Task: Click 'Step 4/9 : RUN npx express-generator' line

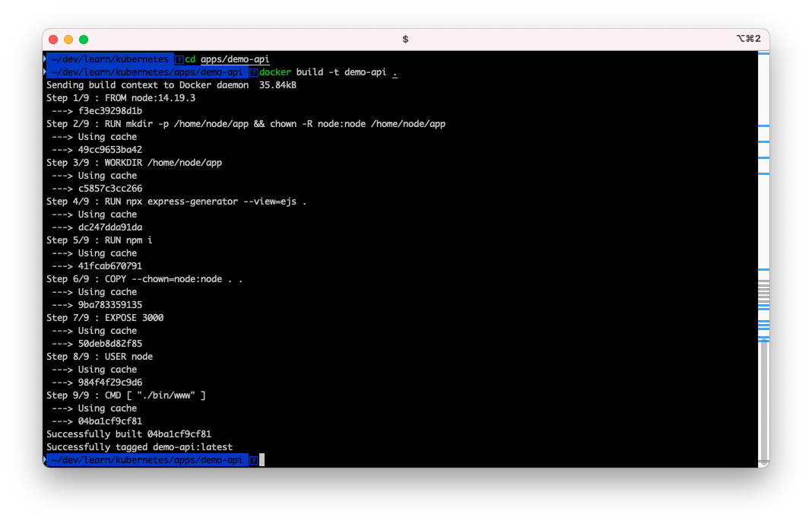Action: point(176,202)
